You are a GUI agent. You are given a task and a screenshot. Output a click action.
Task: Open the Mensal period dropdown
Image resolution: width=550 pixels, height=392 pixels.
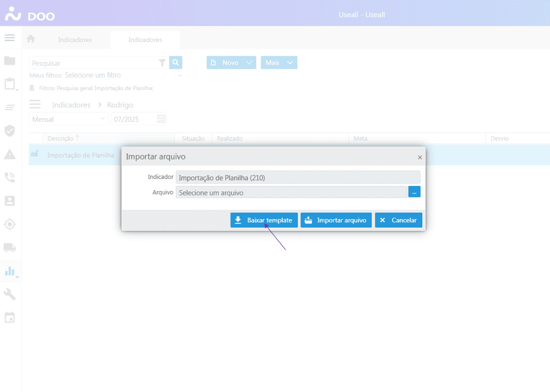click(68, 119)
